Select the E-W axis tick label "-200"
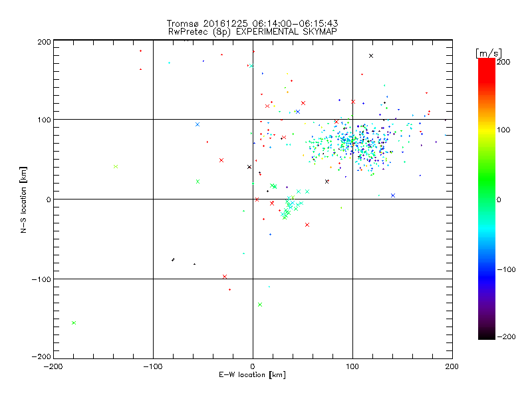The height and width of the screenshot is (399, 532). click(53, 366)
